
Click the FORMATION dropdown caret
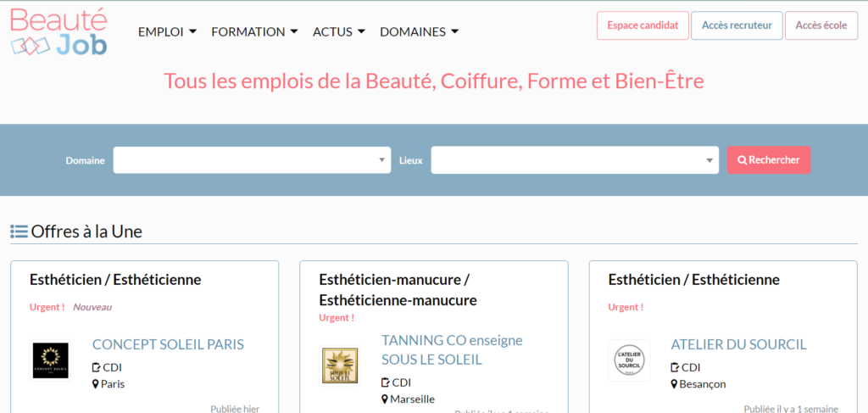point(294,31)
